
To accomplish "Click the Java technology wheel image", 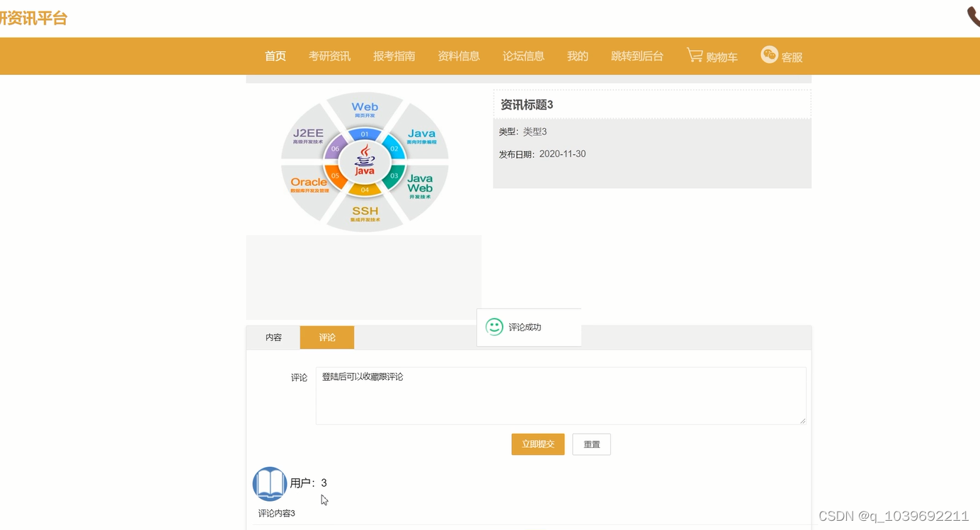I will tap(365, 162).
